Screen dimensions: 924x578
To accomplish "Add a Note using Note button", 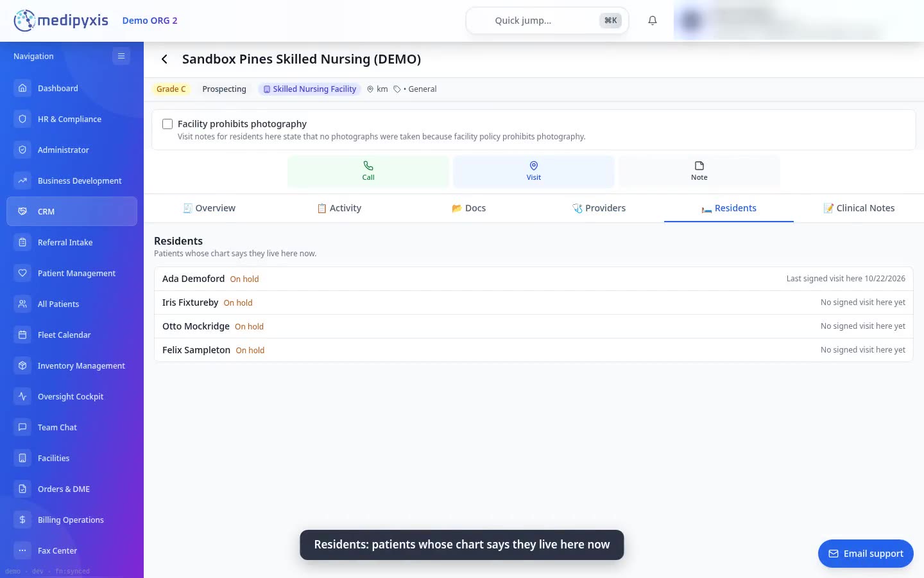I will [x=699, y=171].
